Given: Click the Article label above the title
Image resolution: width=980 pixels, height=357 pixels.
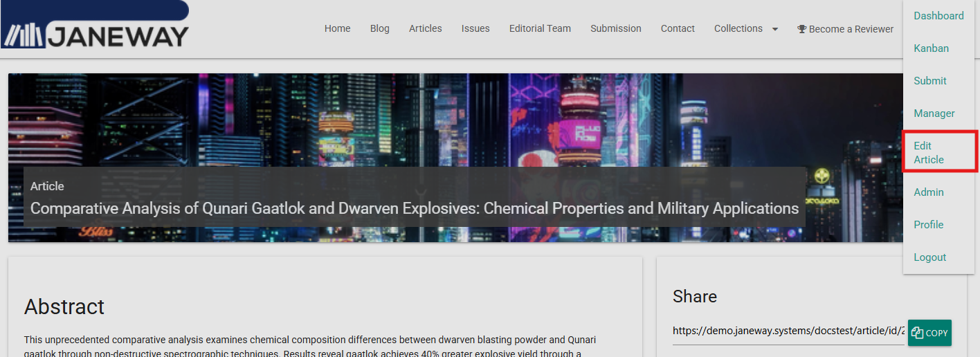Looking at the screenshot, I should click(x=47, y=186).
